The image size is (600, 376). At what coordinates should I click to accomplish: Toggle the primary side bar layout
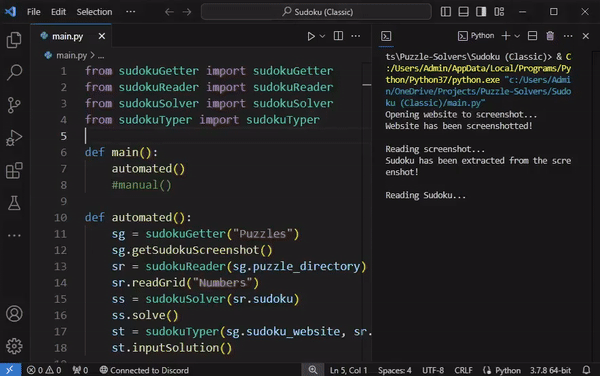446,12
